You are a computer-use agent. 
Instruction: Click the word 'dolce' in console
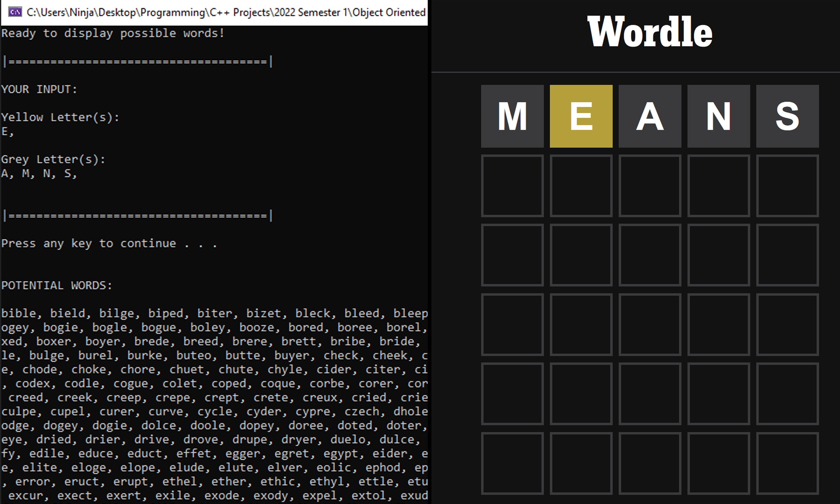coord(159,425)
